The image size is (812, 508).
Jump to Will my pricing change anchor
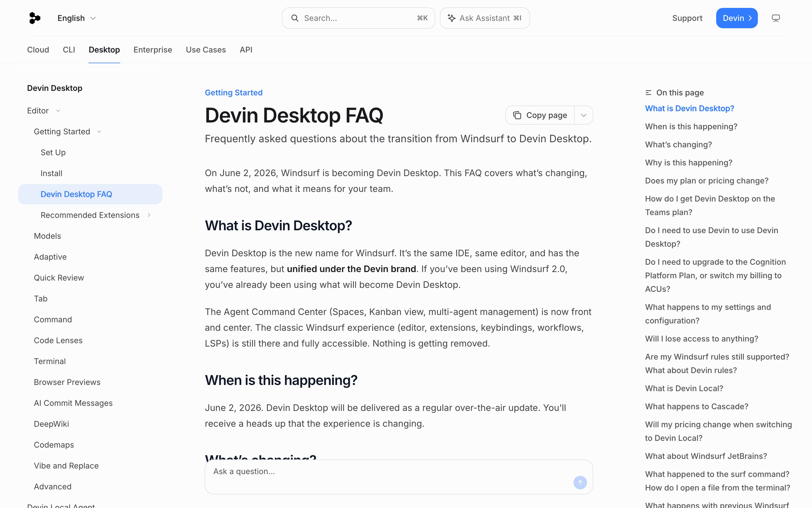[x=718, y=432]
